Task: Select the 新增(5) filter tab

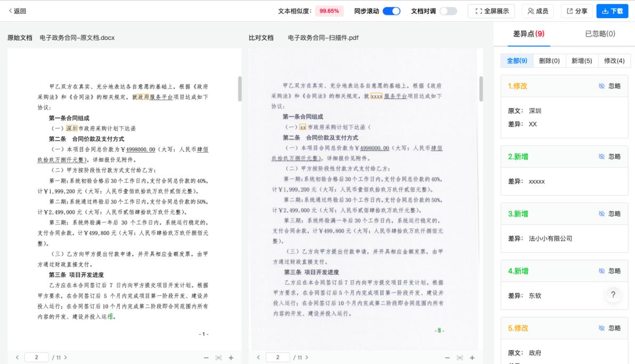Action: pos(582,61)
